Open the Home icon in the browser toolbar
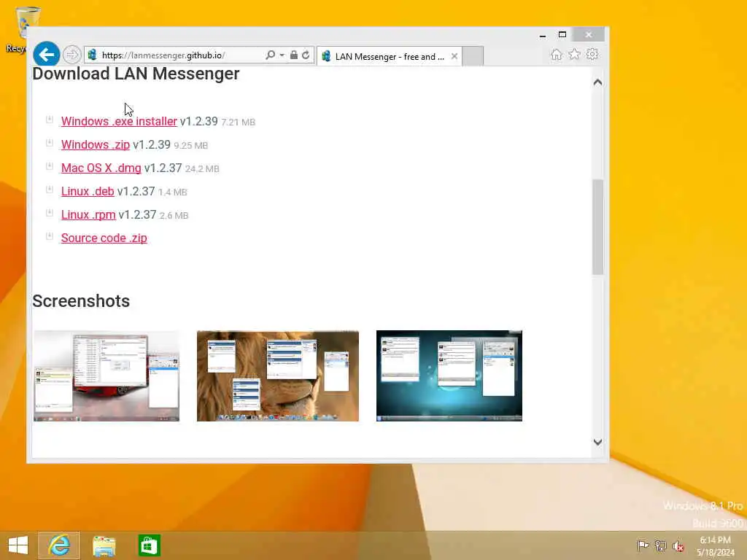The height and width of the screenshot is (560, 747). (556, 54)
